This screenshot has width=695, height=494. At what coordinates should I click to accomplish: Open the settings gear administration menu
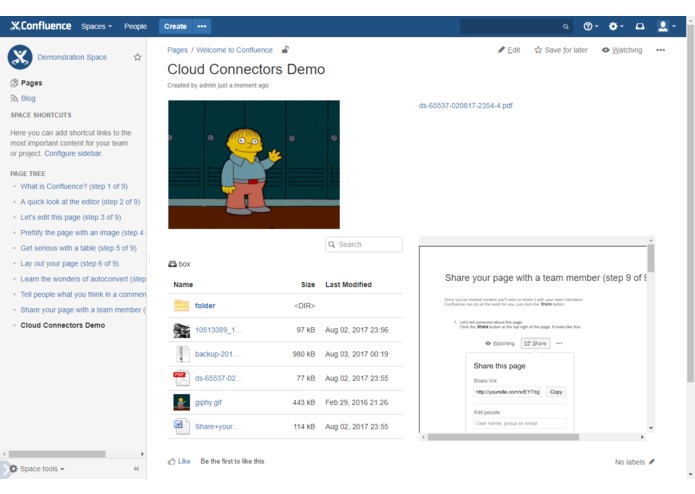click(616, 27)
